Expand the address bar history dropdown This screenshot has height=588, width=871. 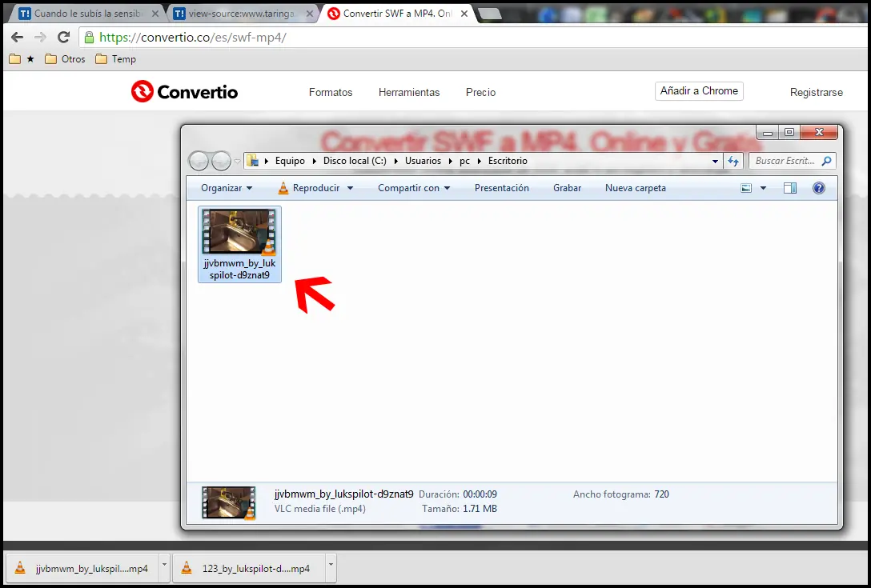(x=715, y=161)
